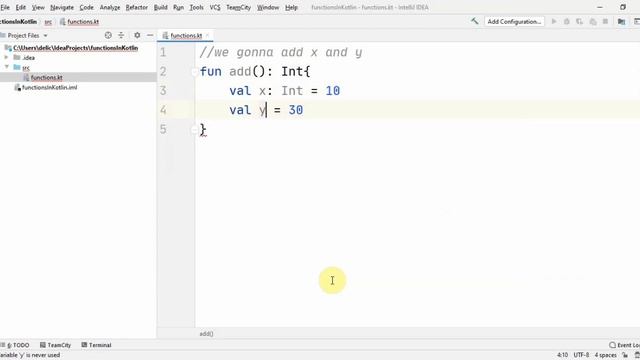Click the comment text on line 1
The width and height of the screenshot is (640, 360).
pyautogui.click(x=281, y=52)
